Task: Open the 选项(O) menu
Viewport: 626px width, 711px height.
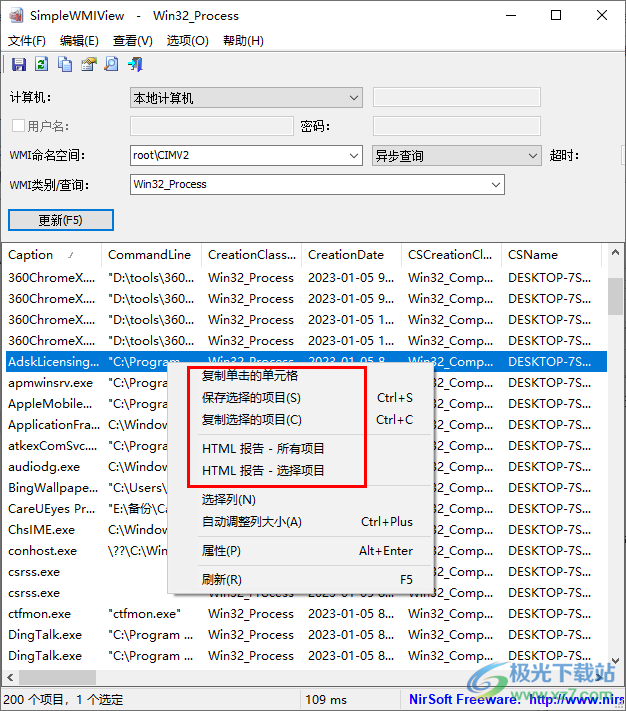Action: [188, 41]
